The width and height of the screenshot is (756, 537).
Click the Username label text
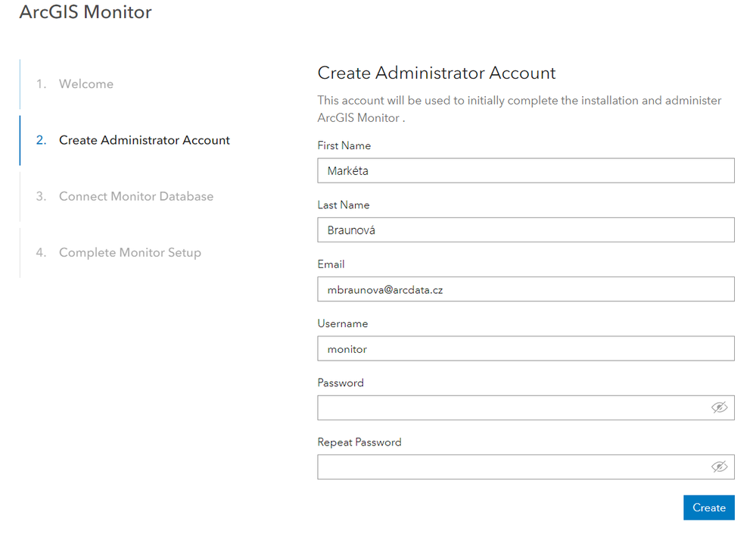click(343, 323)
